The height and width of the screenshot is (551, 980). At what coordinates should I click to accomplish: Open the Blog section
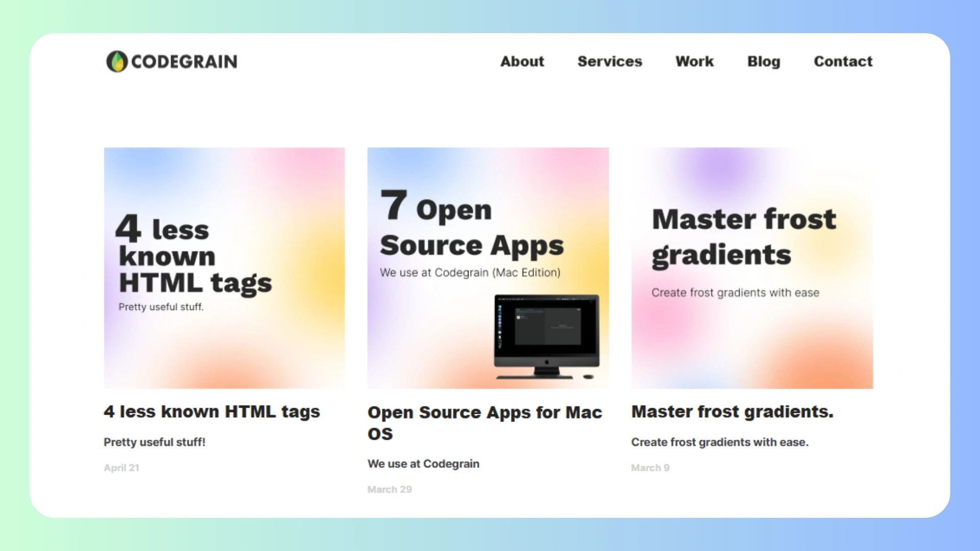click(763, 61)
